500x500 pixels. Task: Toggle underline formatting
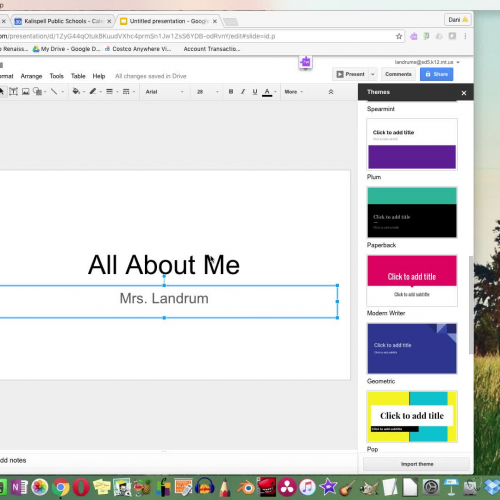[255, 92]
